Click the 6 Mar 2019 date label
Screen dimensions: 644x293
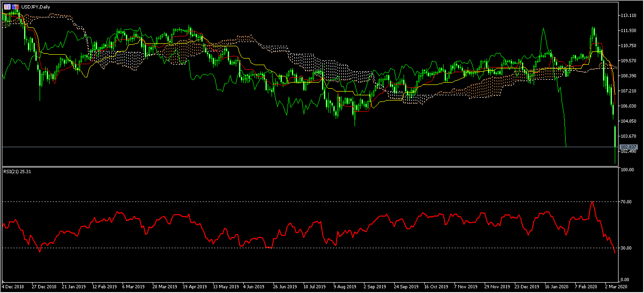(133, 286)
